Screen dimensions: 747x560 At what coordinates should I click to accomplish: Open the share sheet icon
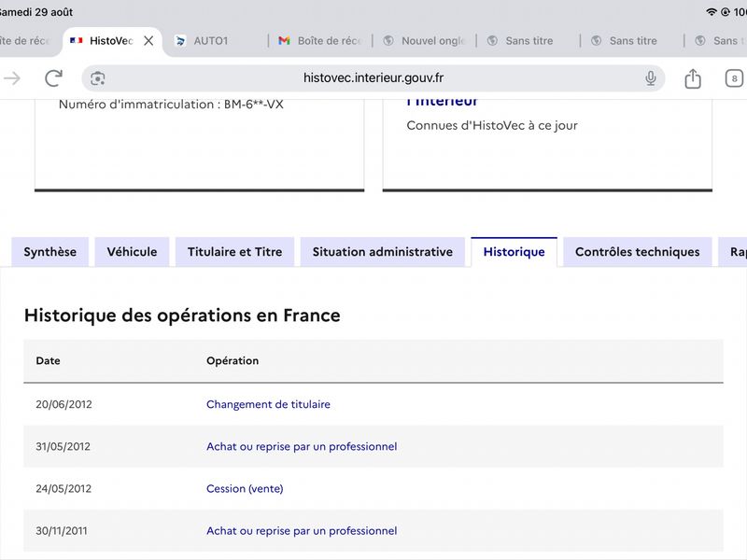tap(693, 78)
